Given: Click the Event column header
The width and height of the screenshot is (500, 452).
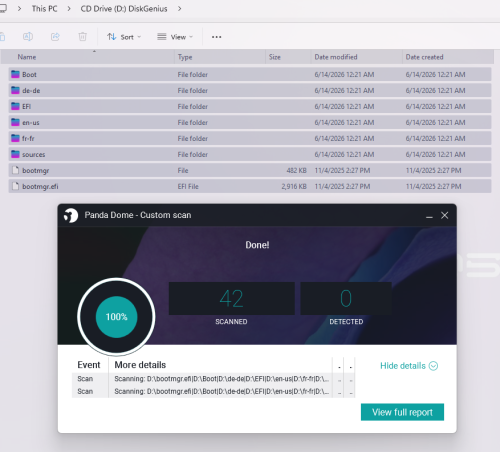Looking at the screenshot, I should (x=89, y=365).
